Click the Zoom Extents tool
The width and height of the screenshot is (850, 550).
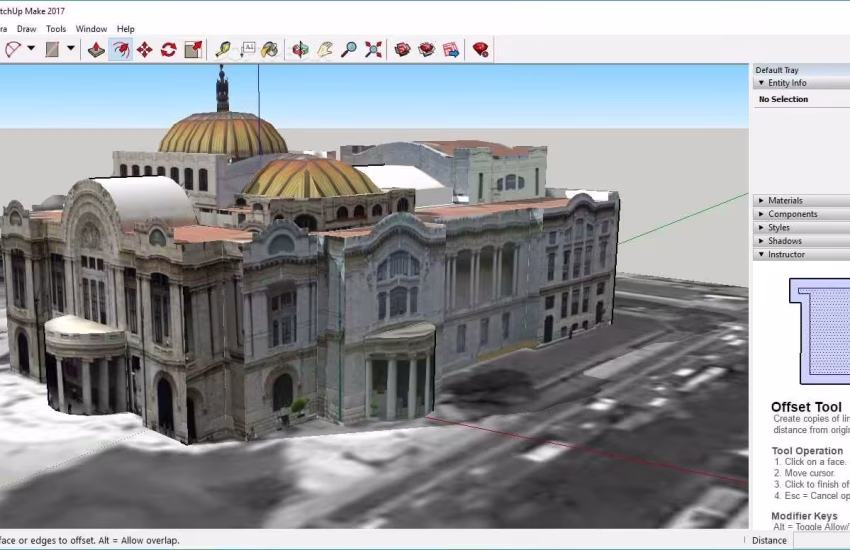pos(373,50)
